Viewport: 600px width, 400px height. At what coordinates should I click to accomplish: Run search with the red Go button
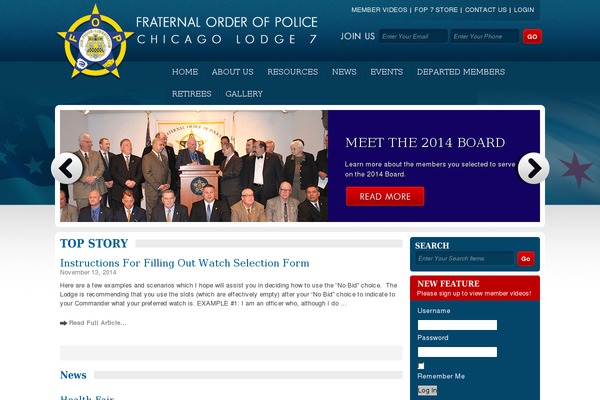point(526,259)
